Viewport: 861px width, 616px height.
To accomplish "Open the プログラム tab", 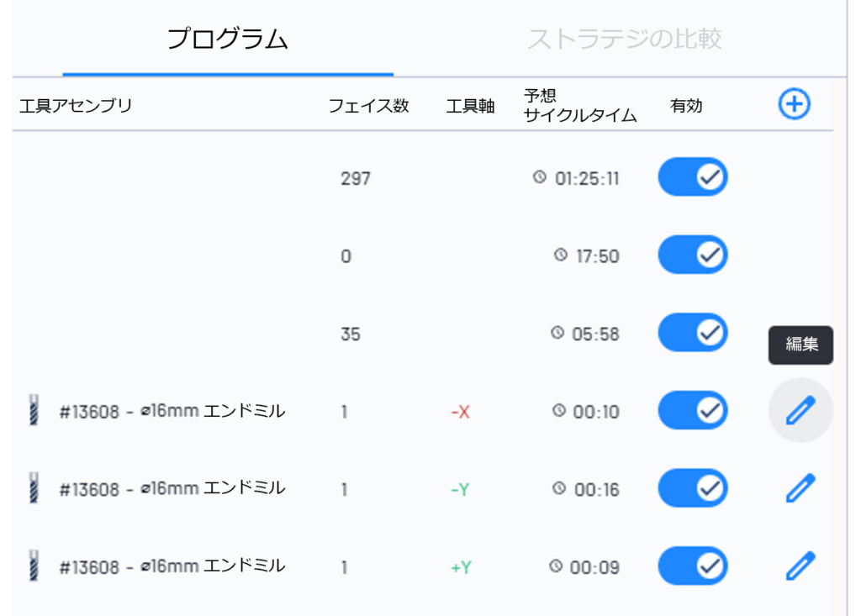I will (227, 39).
